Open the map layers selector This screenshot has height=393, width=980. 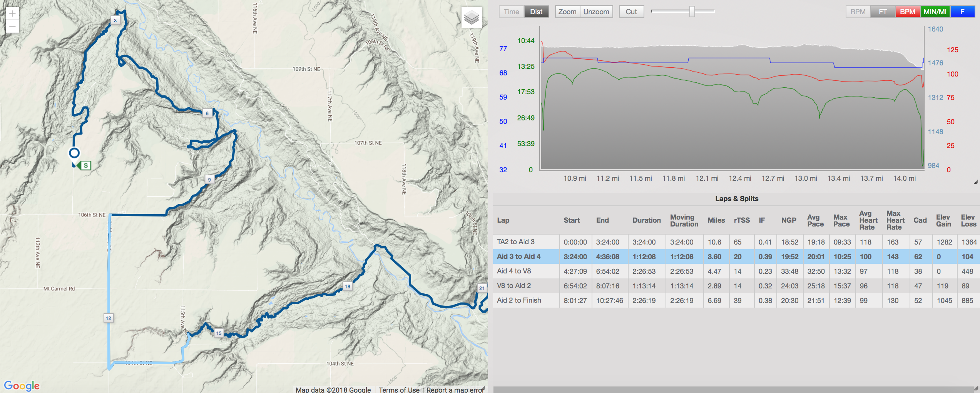(472, 17)
